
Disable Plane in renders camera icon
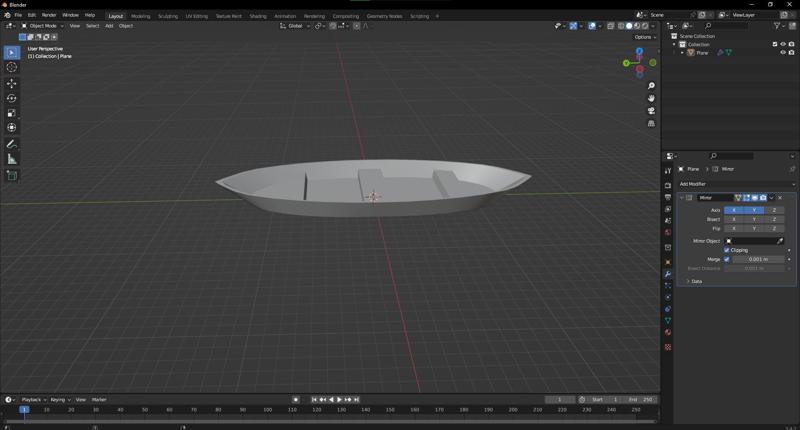click(x=791, y=53)
